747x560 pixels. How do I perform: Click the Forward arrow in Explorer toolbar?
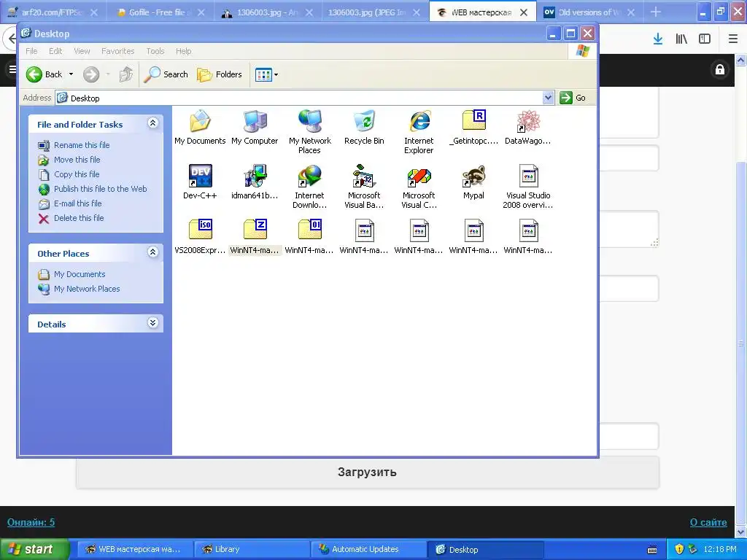[91, 74]
